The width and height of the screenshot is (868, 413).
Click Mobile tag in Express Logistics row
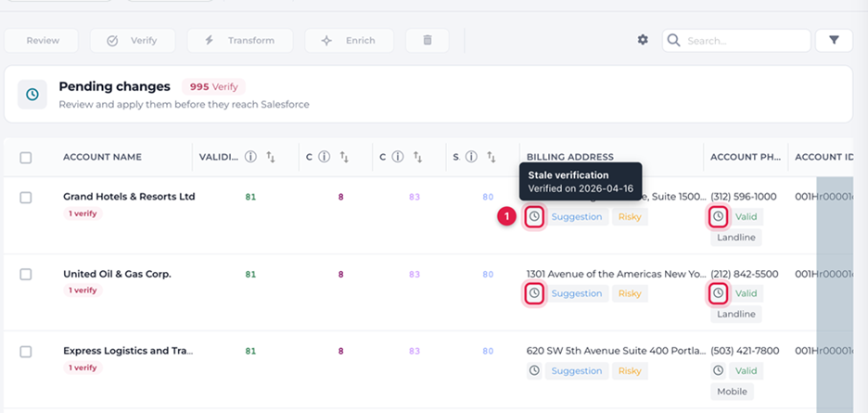click(733, 392)
